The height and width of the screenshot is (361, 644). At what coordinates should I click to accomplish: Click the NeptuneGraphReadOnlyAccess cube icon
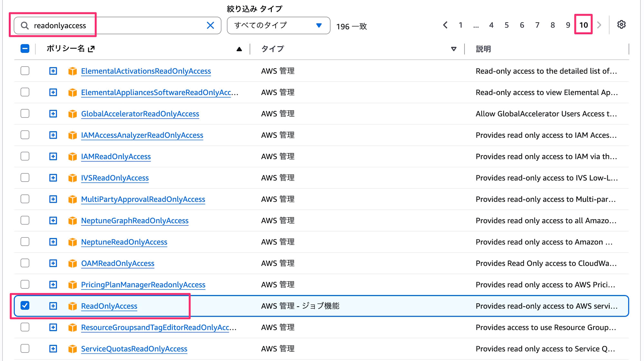(72, 221)
